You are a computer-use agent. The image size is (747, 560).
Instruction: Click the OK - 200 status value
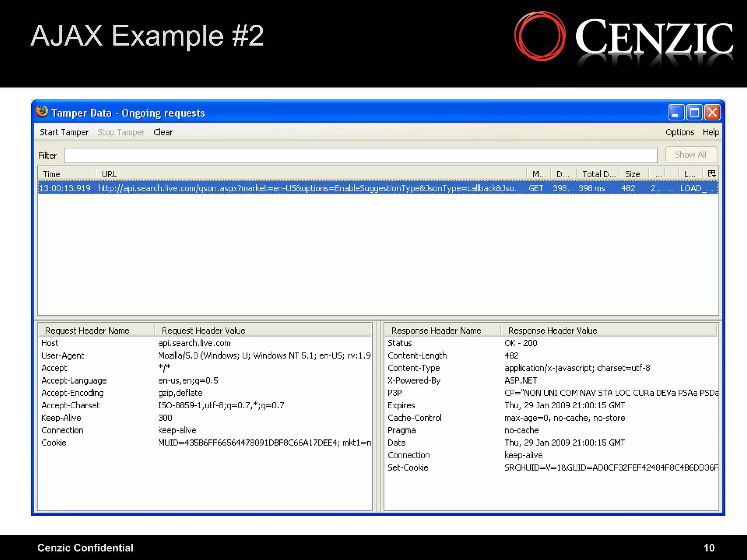point(521,343)
